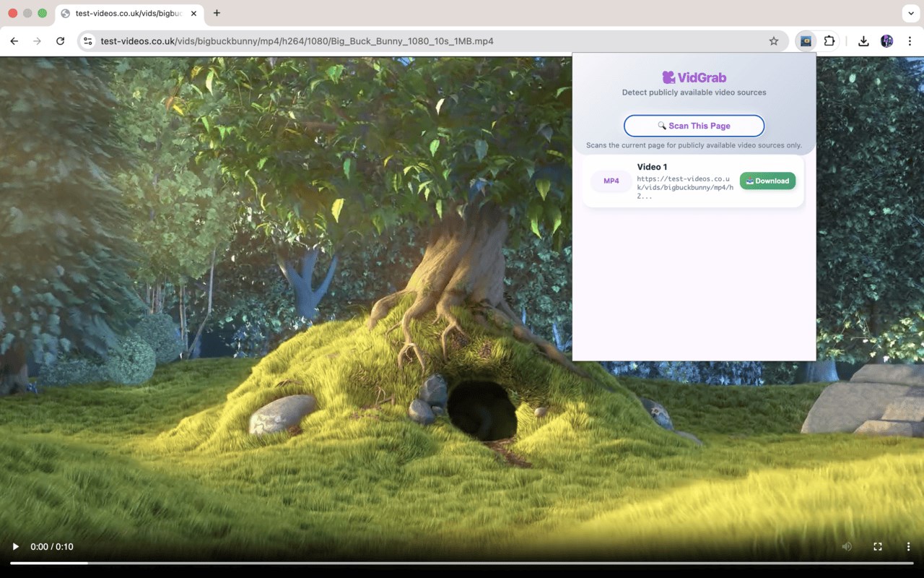Open a new browser tab
The height and width of the screenshot is (578, 924).
click(x=217, y=13)
